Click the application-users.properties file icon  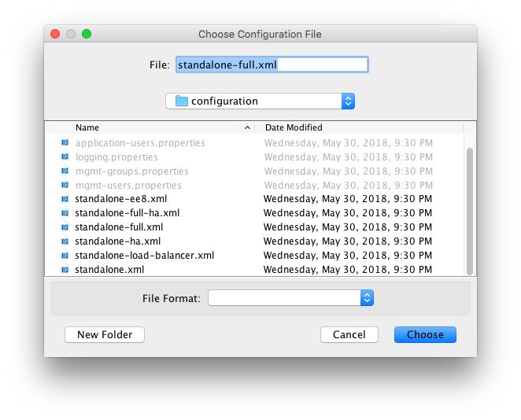[65, 143]
